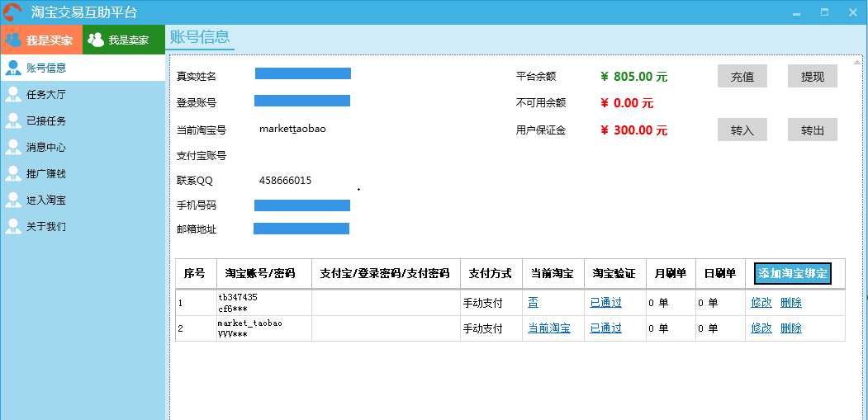
Task: Click the scroll-up arrow of the content panel
Action: [x=857, y=61]
